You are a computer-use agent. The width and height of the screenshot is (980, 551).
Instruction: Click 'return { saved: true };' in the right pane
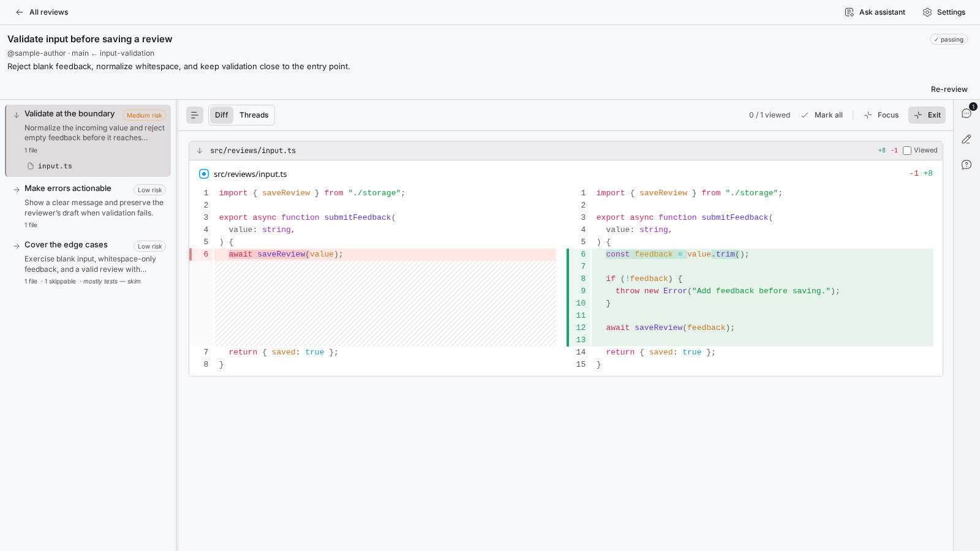pyautogui.click(x=660, y=352)
